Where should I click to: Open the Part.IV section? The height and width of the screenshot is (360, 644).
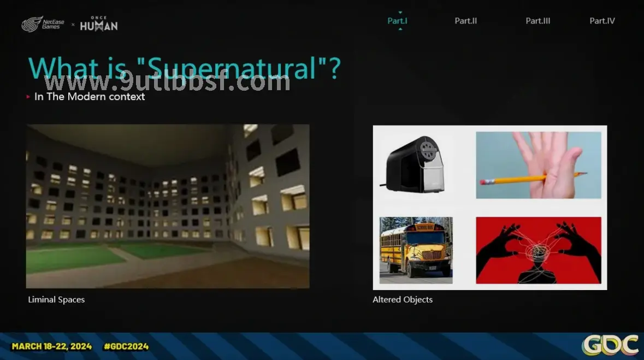coord(602,21)
